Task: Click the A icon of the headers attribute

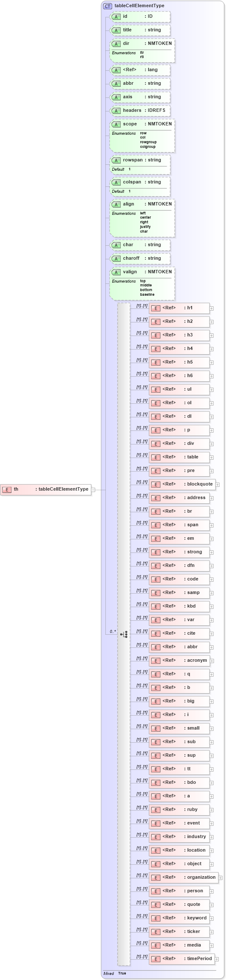Action: 116,111
